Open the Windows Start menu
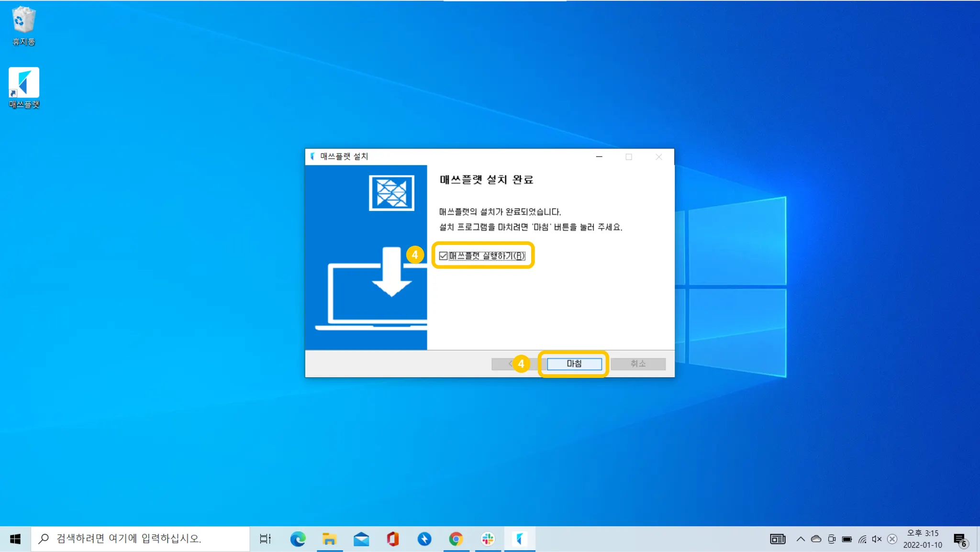Image resolution: width=980 pixels, height=552 pixels. point(15,539)
